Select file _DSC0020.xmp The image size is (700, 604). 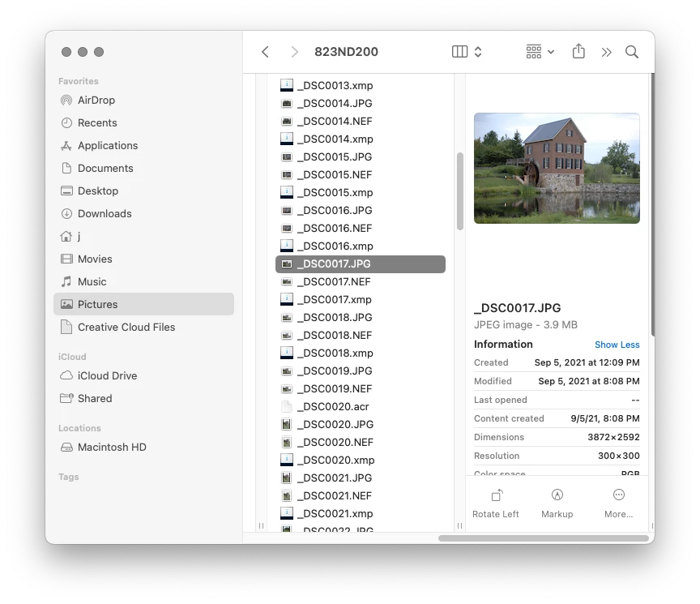(x=361, y=460)
